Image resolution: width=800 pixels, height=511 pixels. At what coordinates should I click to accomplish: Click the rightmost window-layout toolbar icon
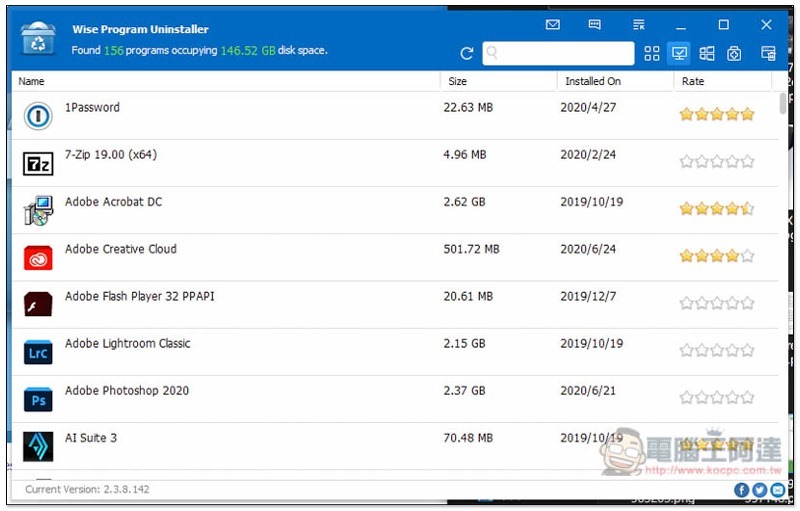(x=768, y=54)
